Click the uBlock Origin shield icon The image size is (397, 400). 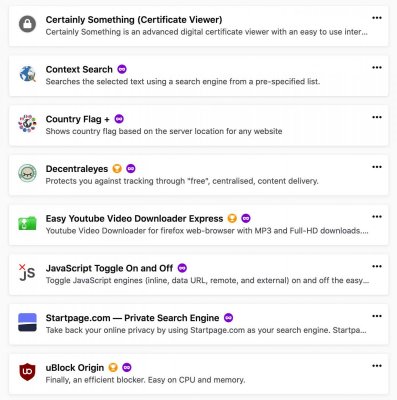(x=27, y=372)
